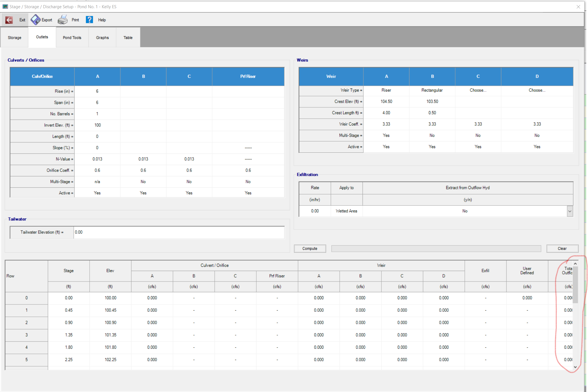
Task: Close the Stage/Storage/Discharge Setup window
Action: click(578, 7)
